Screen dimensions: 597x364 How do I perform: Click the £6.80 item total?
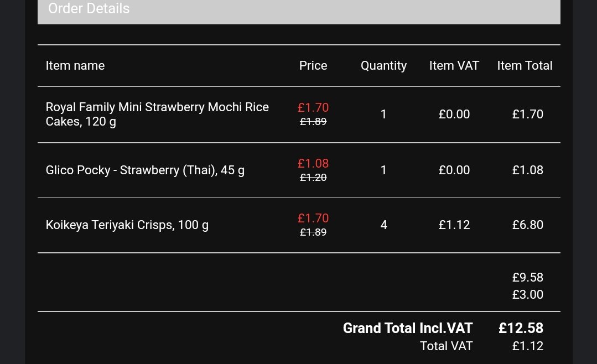[528, 225]
